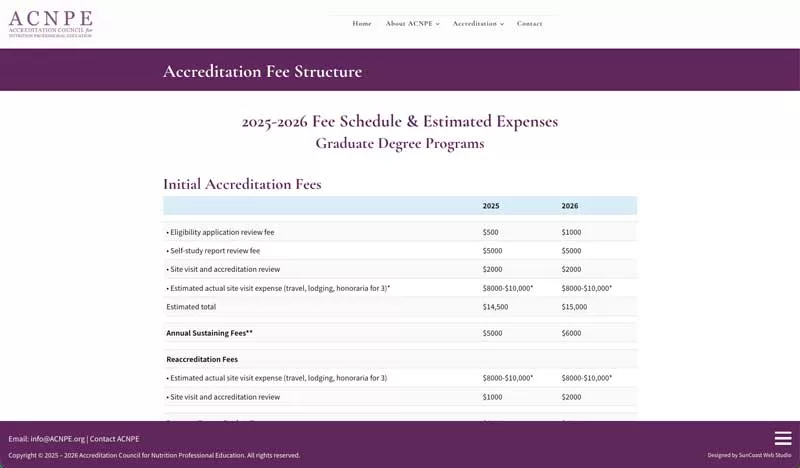The width and height of the screenshot is (800, 468).
Task: Click the Accreditation Fee Structure page title
Action: (262, 72)
